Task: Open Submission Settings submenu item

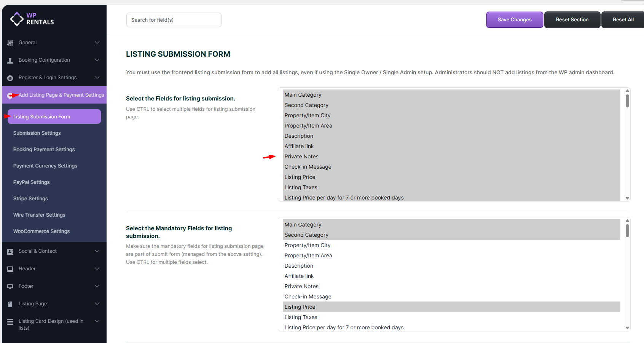Action: [37, 133]
